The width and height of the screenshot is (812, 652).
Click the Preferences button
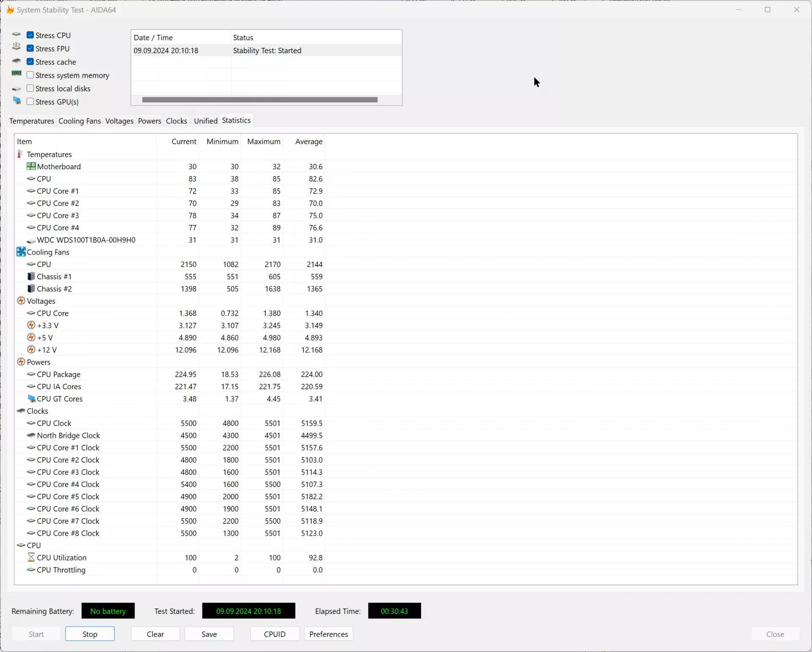pos(329,634)
